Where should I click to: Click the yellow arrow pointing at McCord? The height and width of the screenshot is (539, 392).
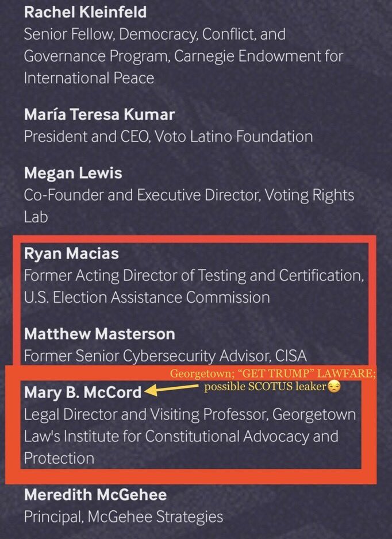click(x=174, y=391)
